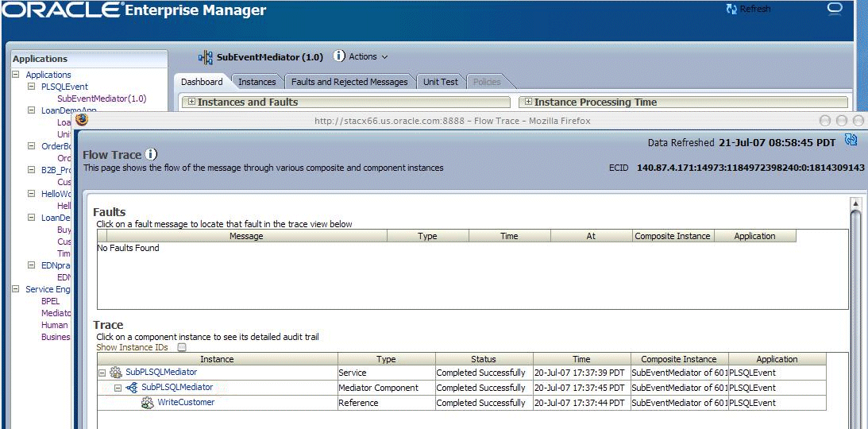Click the ECID value text
This screenshot has height=429, width=868.
pos(750,167)
